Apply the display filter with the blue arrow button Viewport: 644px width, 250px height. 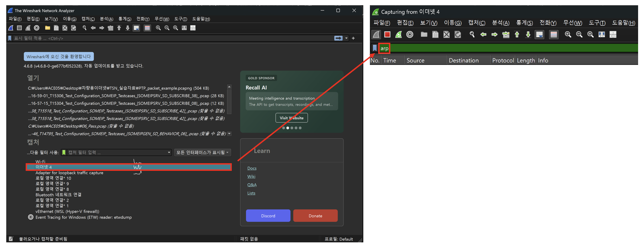coord(338,38)
